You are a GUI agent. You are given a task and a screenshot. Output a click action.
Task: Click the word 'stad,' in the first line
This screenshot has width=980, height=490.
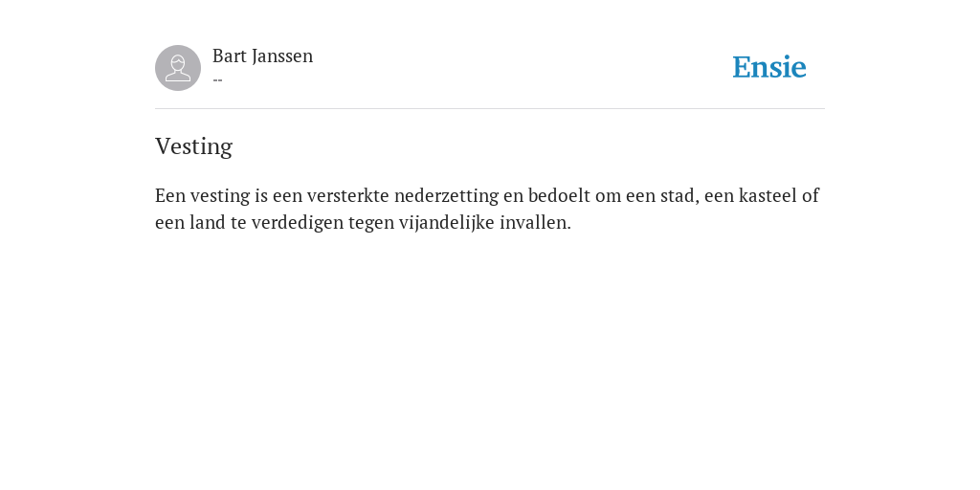pyautogui.click(x=680, y=196)
